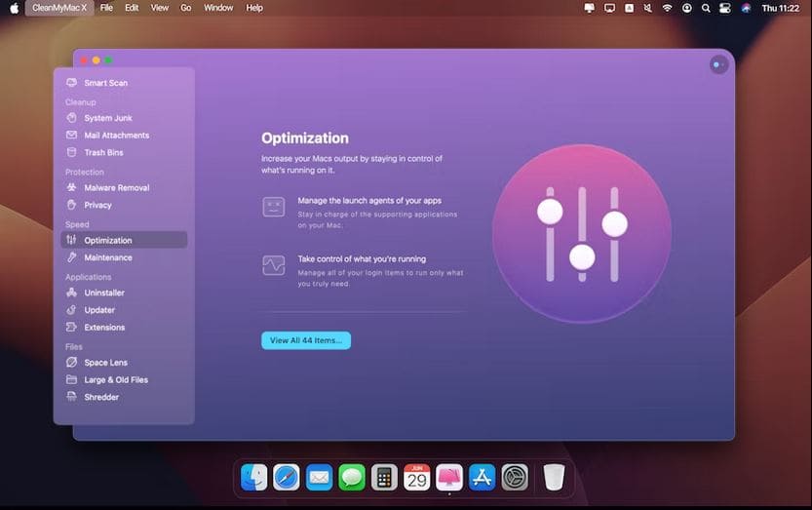Click the CleanMyMac menu bar monitor icon
This screenshot has height=510, width=812.
[x=590, y=8]
